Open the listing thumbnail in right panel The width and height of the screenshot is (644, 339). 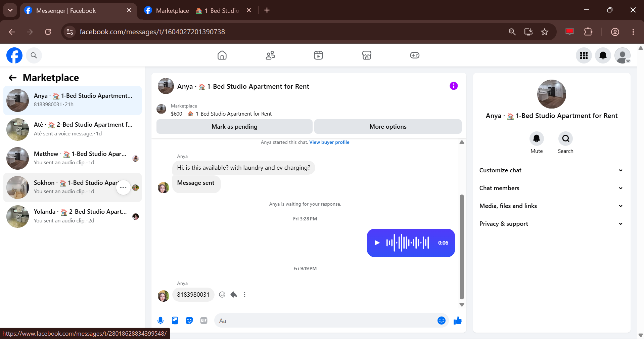tap(551, 94)
